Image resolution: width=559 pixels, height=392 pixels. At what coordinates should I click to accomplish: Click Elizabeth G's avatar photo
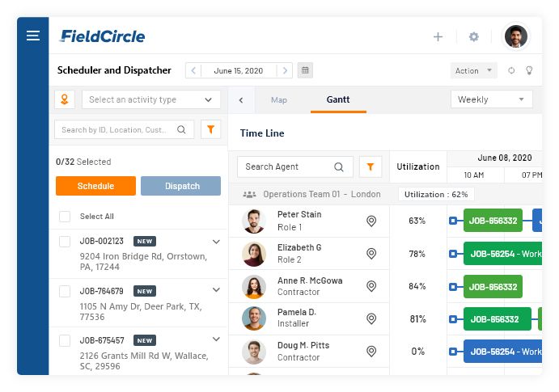254,254
